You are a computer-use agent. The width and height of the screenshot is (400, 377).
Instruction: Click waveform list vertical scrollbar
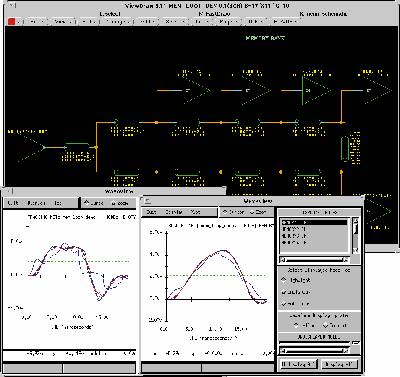(356, 235)
